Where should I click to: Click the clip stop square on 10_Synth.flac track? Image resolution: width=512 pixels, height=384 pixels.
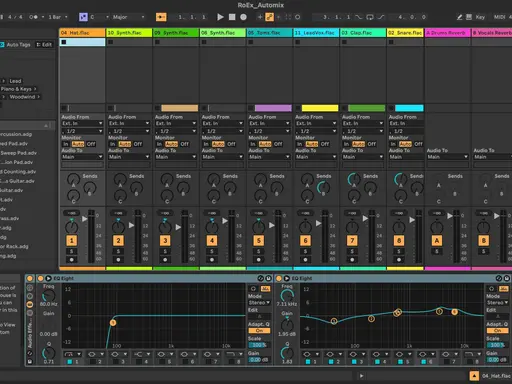tap(111, 42)
